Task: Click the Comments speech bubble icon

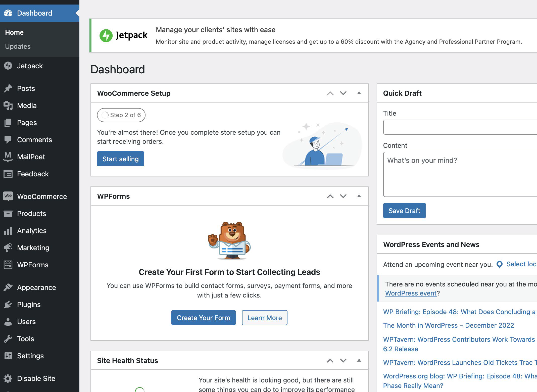Action: point(8,140)
